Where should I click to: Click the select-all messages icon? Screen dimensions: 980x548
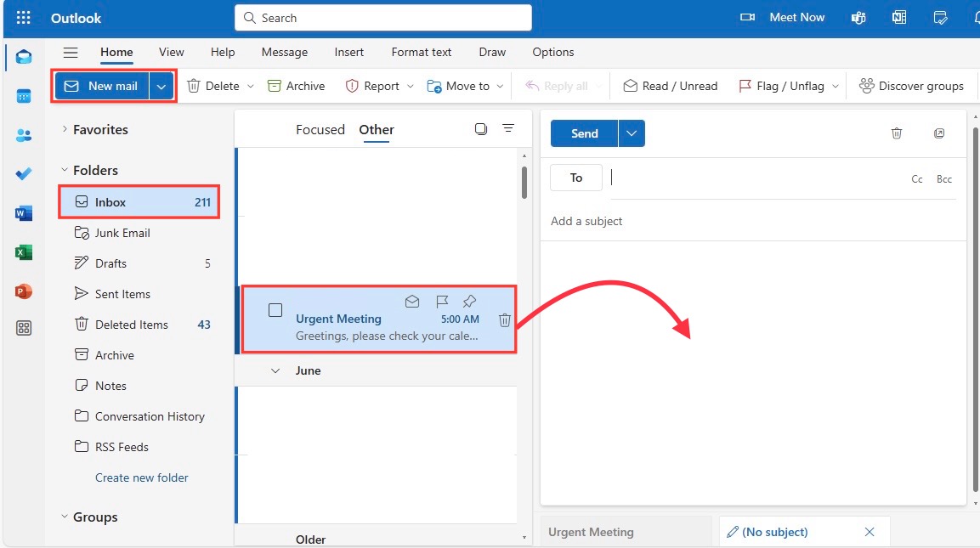coord(480,129)
